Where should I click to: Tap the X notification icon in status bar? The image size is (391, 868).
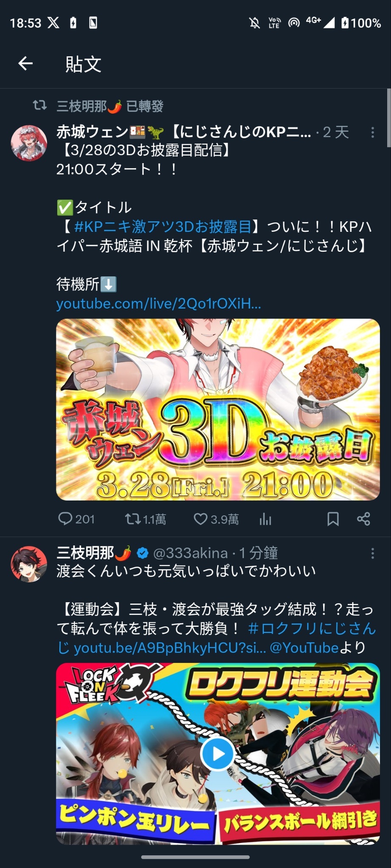point(53,22)
